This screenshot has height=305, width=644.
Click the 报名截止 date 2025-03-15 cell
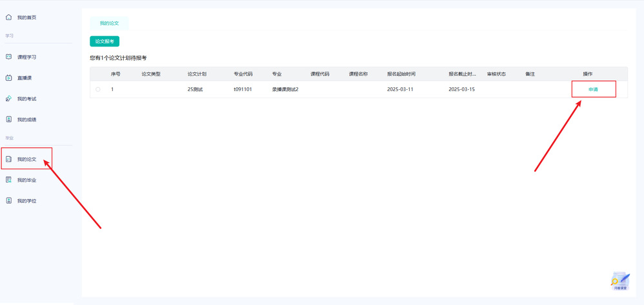461,89
